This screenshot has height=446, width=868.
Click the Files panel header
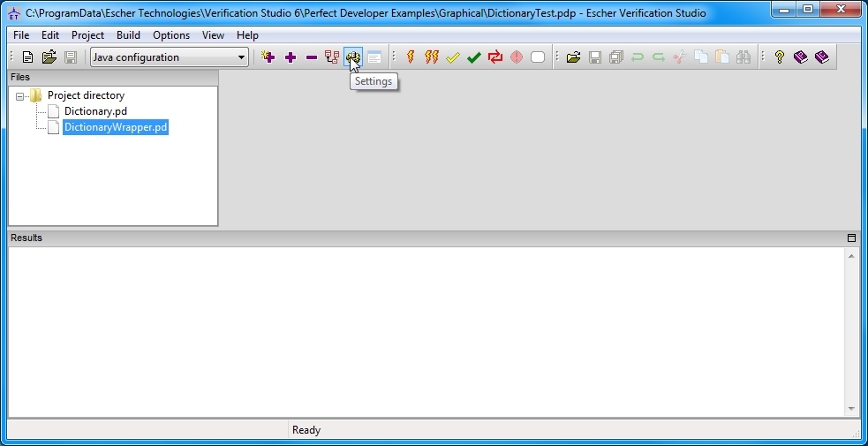click(113, 77)
